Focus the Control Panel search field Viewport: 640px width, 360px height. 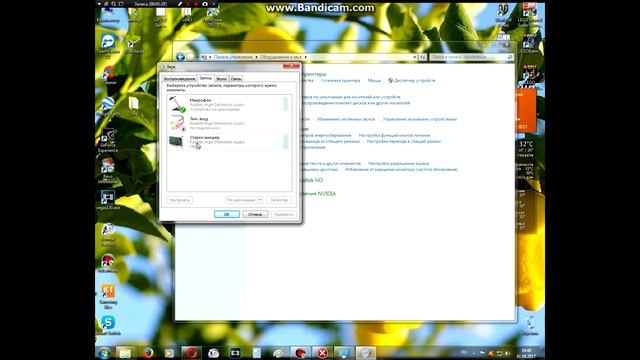click(471, 57)
